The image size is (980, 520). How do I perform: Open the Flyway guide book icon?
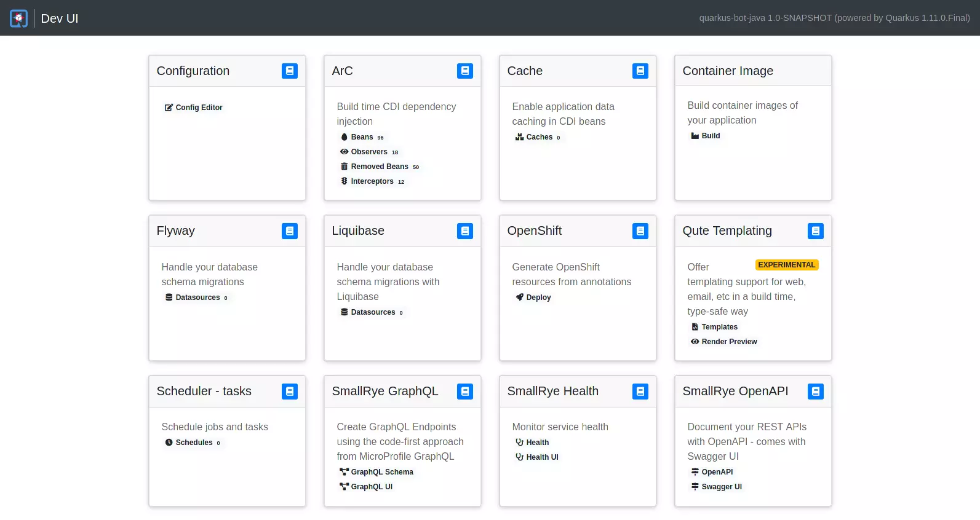[x=289, y=231]
